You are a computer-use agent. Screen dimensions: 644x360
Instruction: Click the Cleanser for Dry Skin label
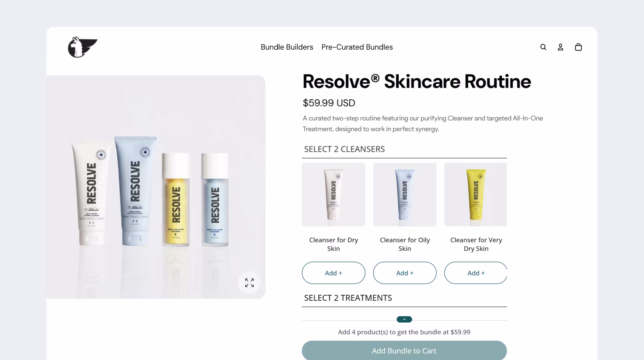(x=334, y=244)
